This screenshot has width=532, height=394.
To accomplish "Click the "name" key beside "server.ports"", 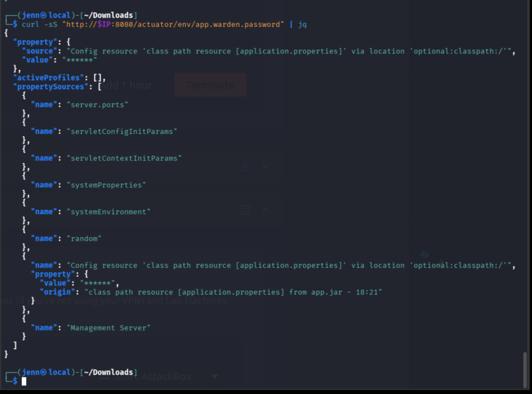I will [x=44, y=104].
